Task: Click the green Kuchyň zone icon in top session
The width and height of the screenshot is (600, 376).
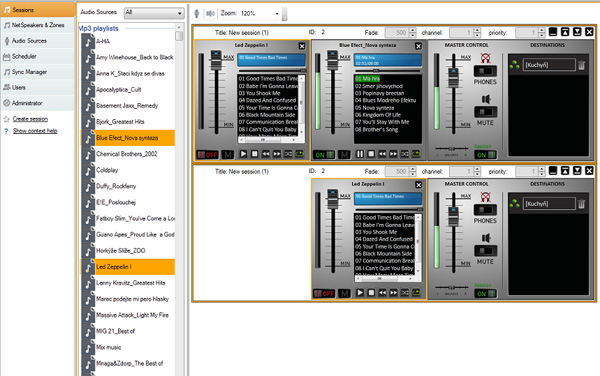Action: (515, 65)
